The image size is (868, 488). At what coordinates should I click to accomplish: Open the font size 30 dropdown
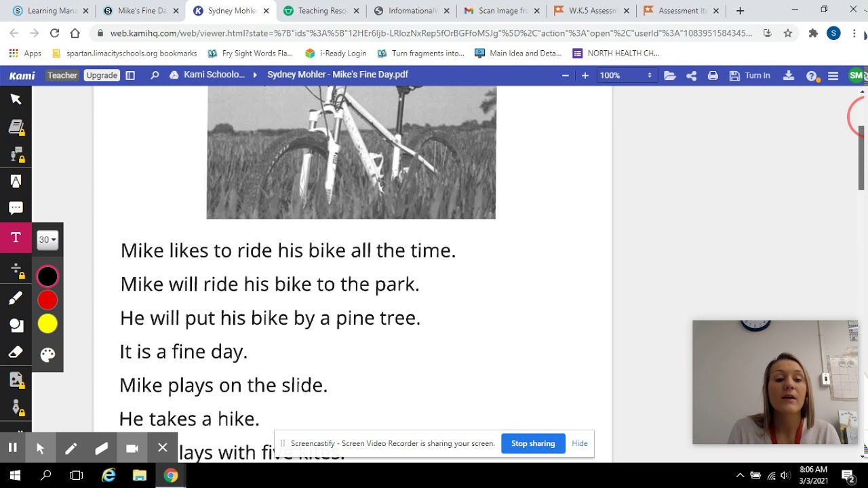point(47,239)
